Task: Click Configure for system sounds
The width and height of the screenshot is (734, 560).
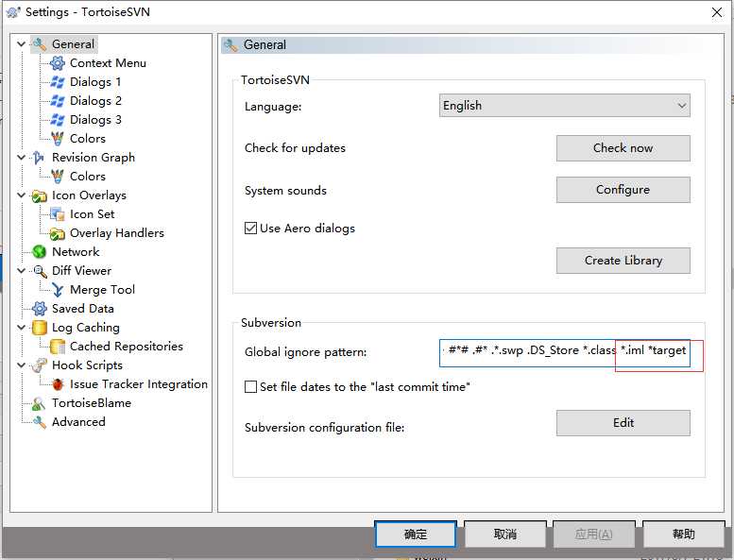Action: click(x=623, y=190)
